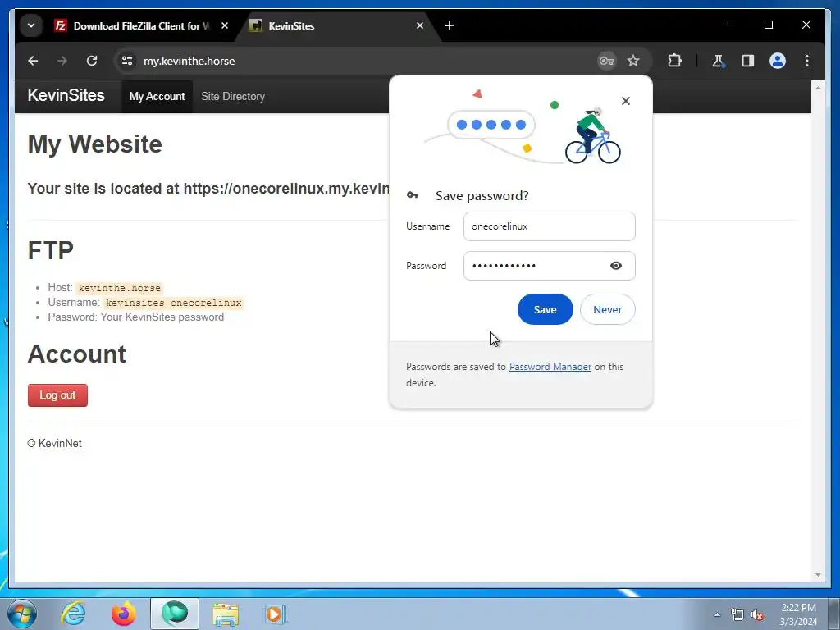Open Windows Explorer folder in taskbar
840x630 pixels.
coord(226,614)
